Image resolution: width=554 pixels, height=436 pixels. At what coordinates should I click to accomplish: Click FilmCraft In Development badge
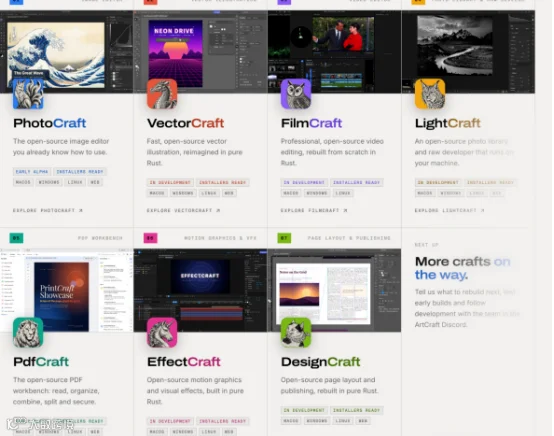pos(304,182)
